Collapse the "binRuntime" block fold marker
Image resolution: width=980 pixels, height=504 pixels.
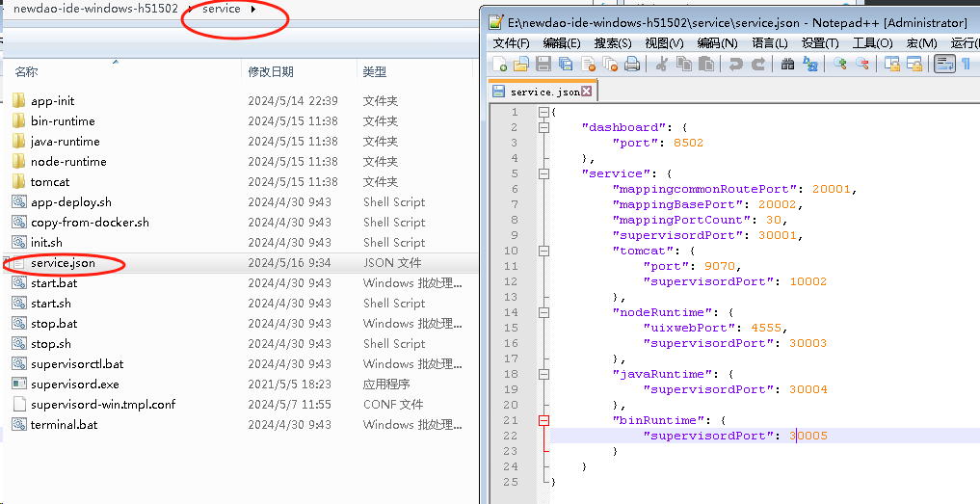click(x=543, y=420)
